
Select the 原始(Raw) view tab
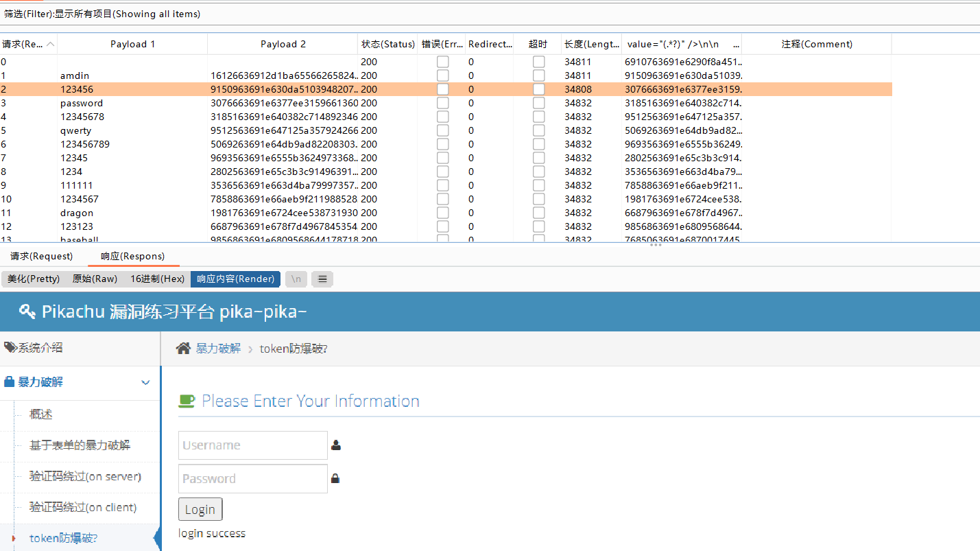tap(95, 279)
